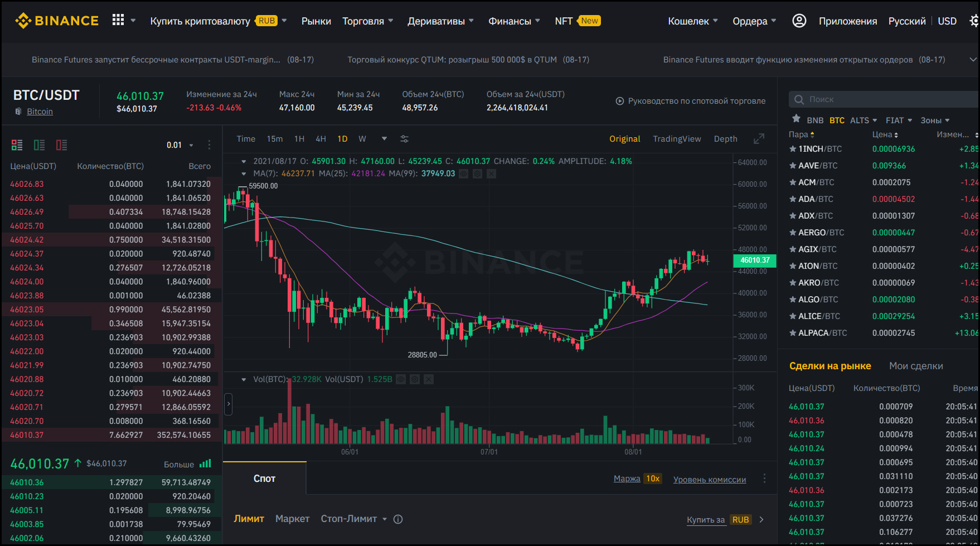Open Финансы menu
This screenshot has width=980, height=546.
[x=515, y=21]
